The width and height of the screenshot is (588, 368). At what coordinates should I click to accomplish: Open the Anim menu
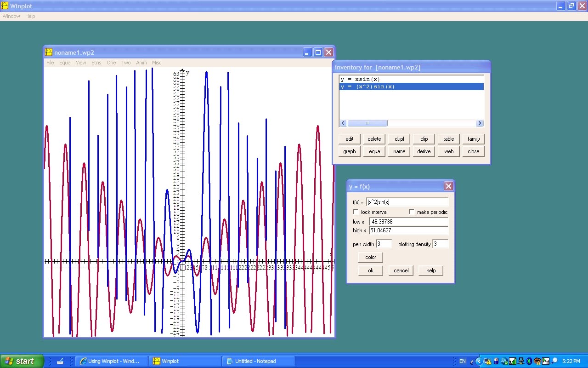coord(141,63)
